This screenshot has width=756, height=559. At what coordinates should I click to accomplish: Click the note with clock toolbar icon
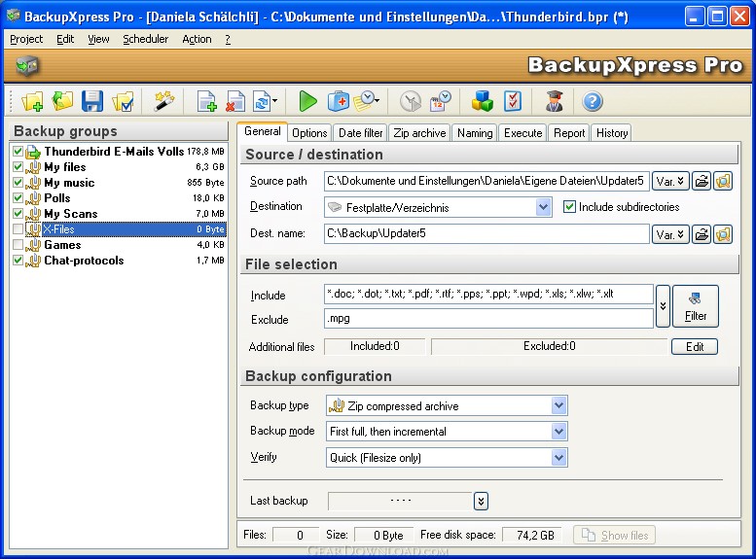[x=365, y=102]
